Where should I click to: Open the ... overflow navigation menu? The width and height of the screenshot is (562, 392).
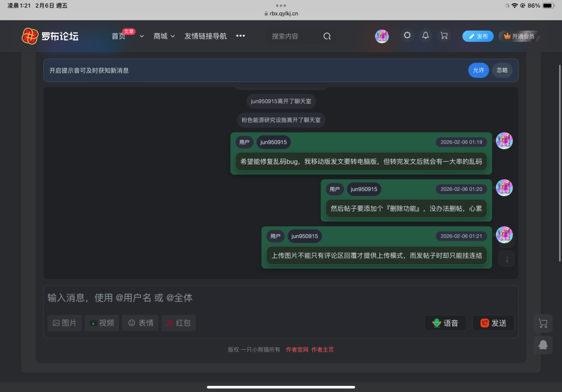pyautogui.click(x=240, y=35)
